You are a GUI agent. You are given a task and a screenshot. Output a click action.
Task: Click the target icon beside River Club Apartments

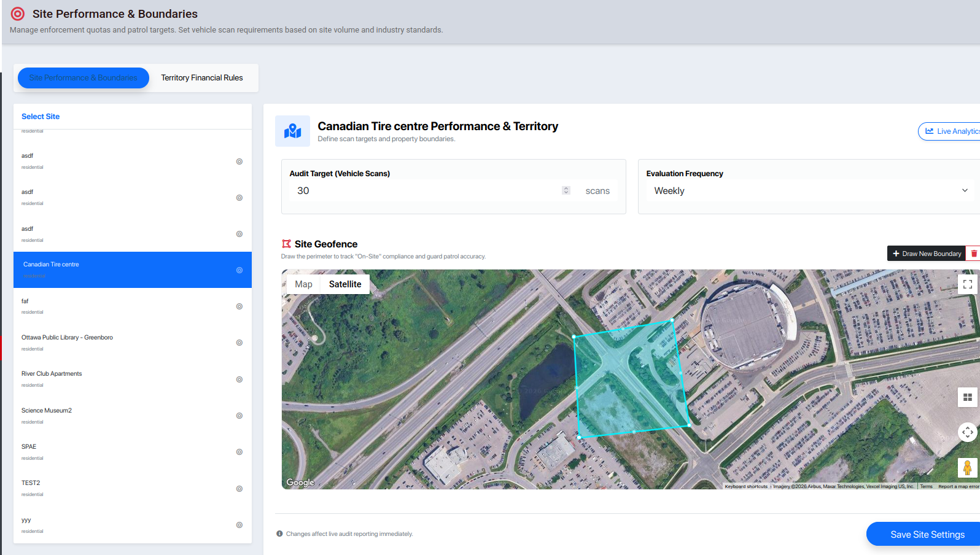[x=239, y=379]
